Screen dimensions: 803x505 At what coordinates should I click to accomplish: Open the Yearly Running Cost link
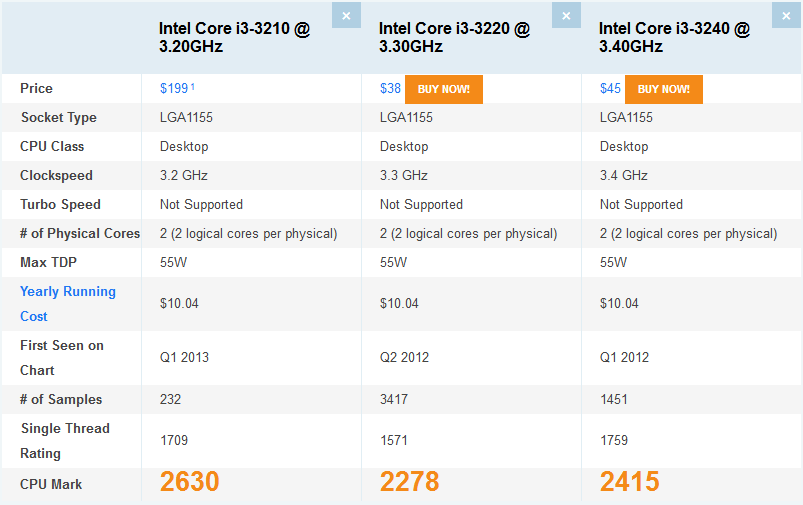(68, 304)
